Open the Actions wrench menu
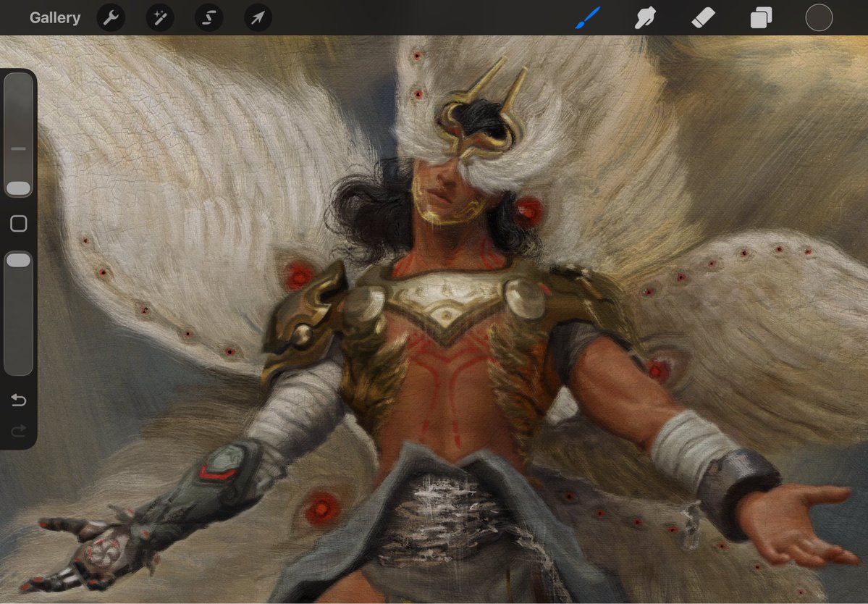 (x=111, y=17)
